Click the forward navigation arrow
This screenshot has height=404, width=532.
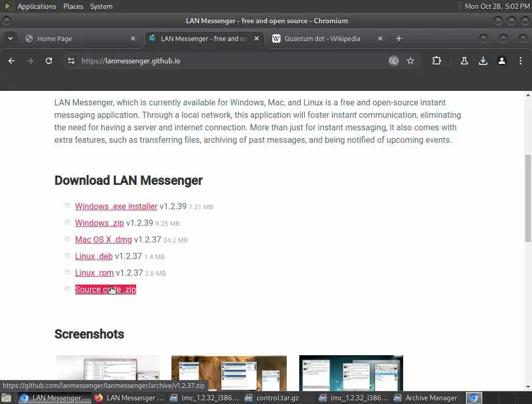tap(30, 61)
